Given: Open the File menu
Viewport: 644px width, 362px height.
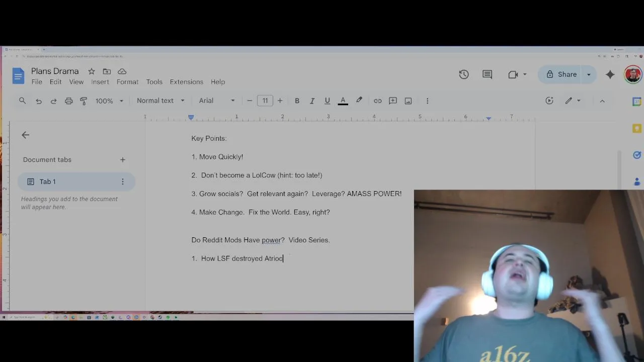Looking at the screenshot, I should (37, 82).
